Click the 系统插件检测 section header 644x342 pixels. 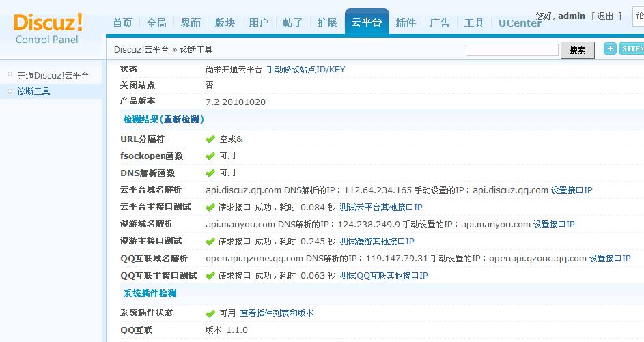(x=150, y=293)
